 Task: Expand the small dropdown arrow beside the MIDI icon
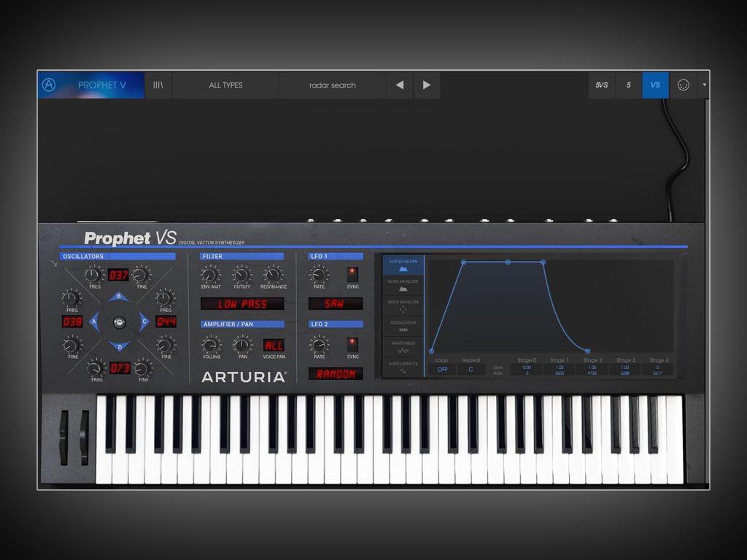[x=704, y=85]
